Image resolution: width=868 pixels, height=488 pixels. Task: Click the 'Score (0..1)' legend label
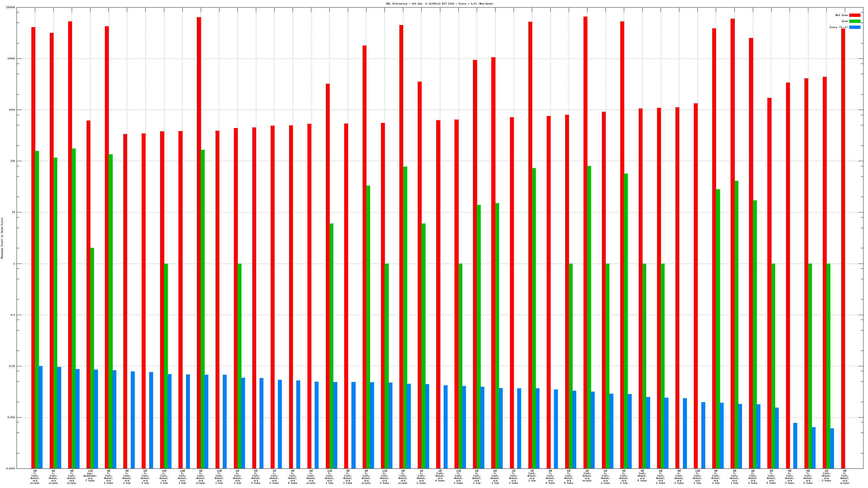point(838,27)
